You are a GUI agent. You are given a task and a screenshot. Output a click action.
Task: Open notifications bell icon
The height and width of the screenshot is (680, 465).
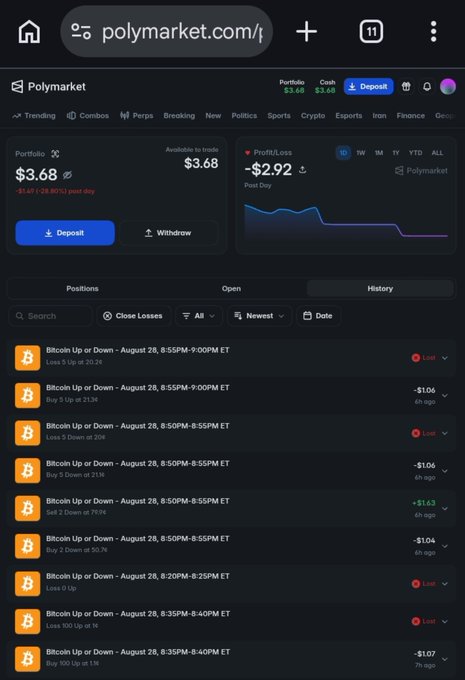427,87
